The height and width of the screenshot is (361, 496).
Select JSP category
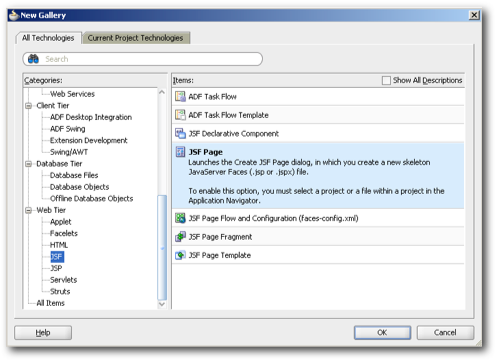pos(56,268)
